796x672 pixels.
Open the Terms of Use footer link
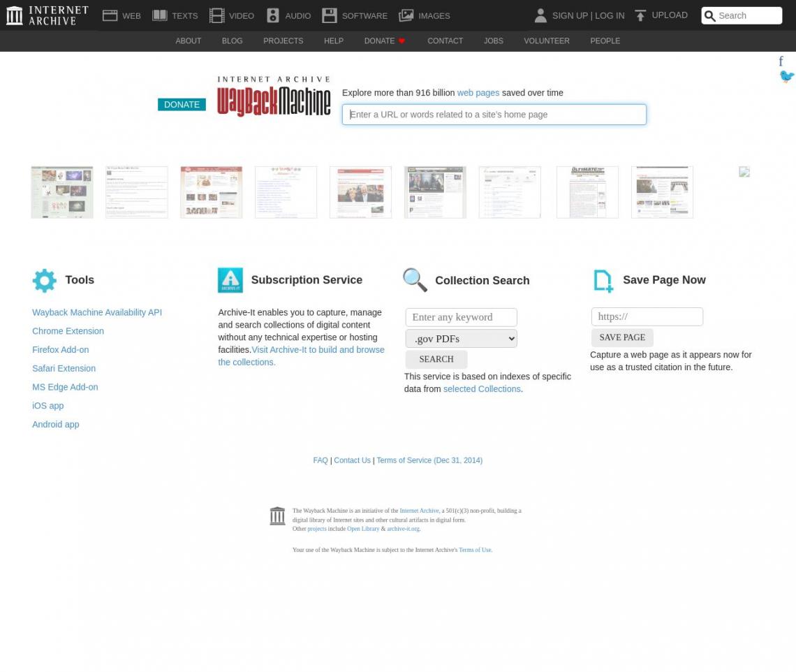476,550
